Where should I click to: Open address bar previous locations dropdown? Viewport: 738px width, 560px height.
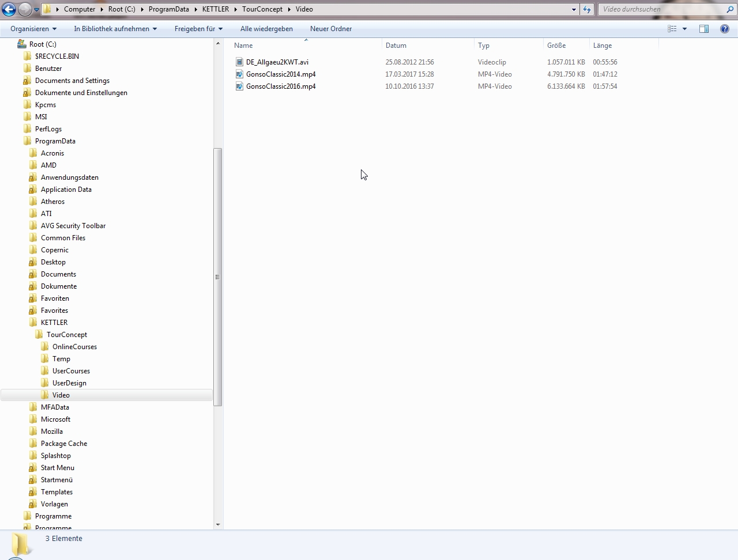pos(574,9)
